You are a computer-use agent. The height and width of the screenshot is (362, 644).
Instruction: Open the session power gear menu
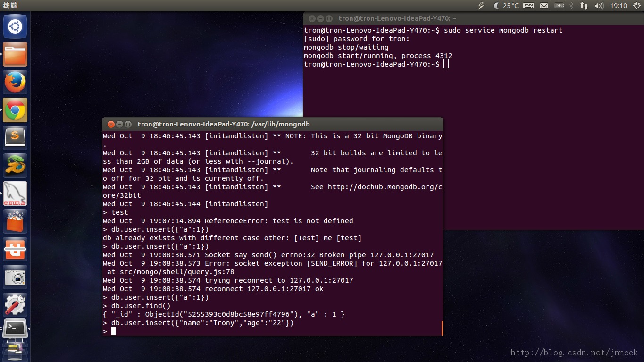(x=636, y=6)
